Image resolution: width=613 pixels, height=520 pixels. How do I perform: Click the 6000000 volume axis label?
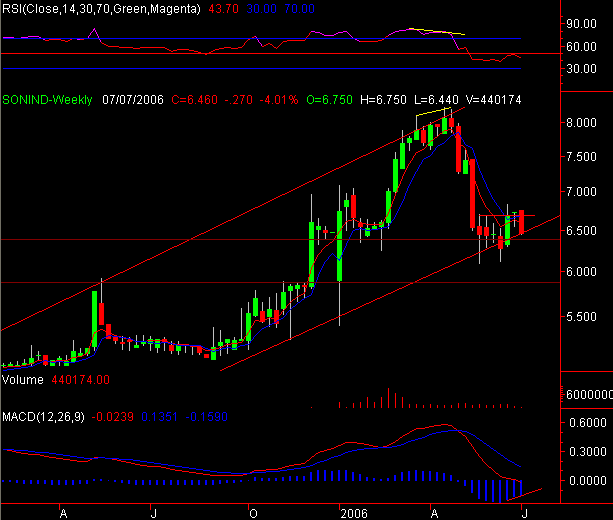(589, 394)
